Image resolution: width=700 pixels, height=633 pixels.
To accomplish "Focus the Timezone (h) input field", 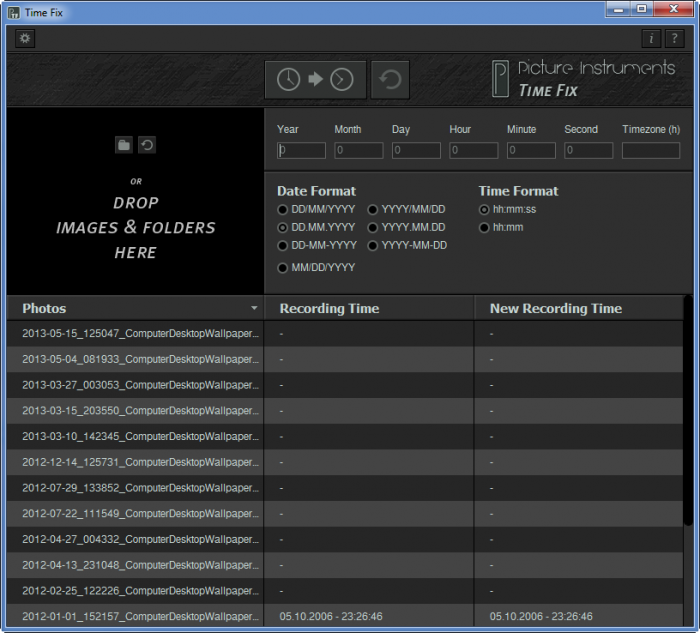I will pos(650,151).
